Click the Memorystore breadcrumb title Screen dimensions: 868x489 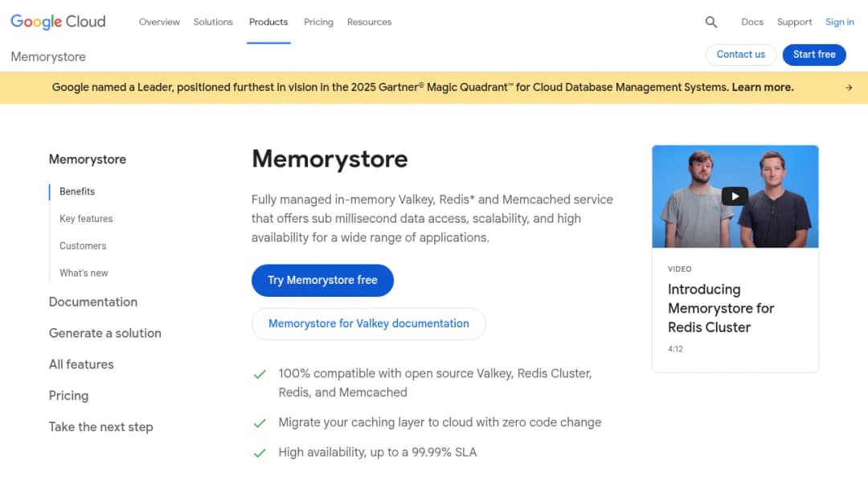pos(48,56)
